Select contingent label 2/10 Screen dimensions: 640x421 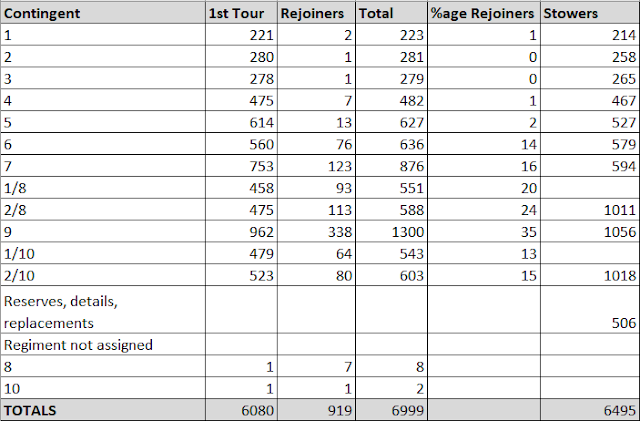pyautogui.click(x=19, y=276)
